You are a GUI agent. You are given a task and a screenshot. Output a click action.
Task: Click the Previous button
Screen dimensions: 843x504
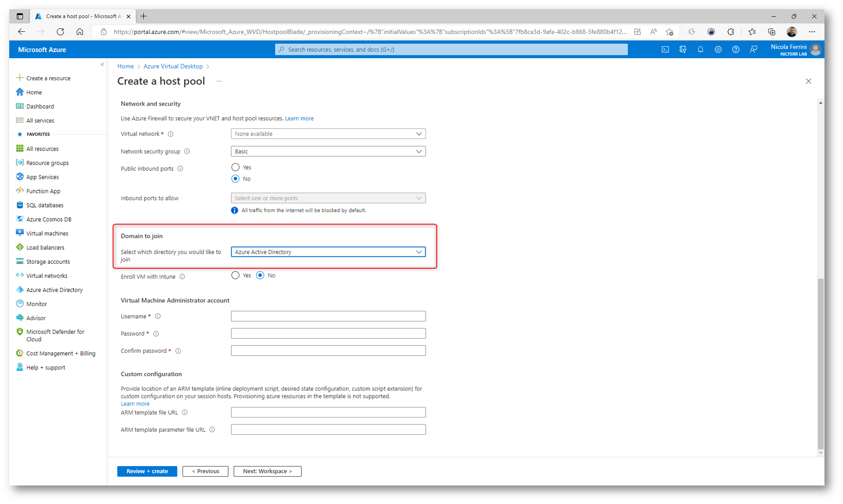205,471
